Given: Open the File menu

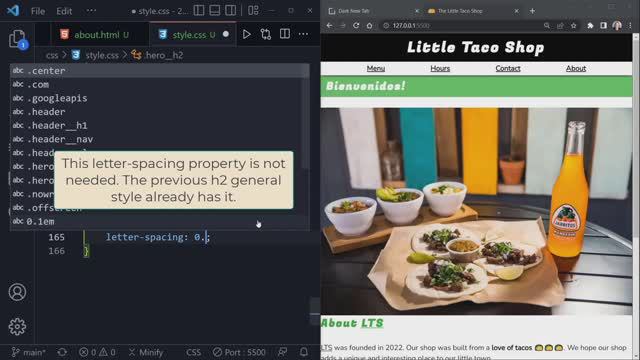Looking at the screenshot, I should pos(38,11).
